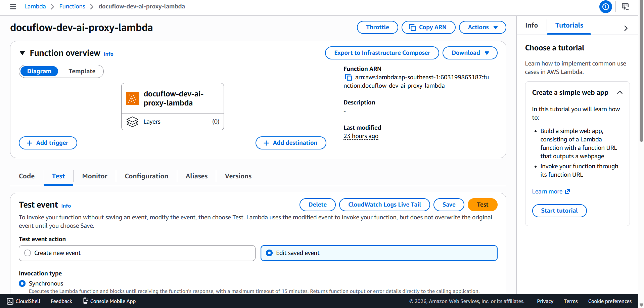Select the Tutorials panel tab

(569, 26)
